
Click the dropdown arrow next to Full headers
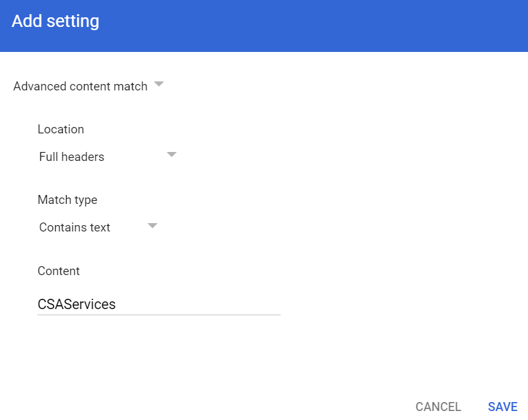point(171,155)
